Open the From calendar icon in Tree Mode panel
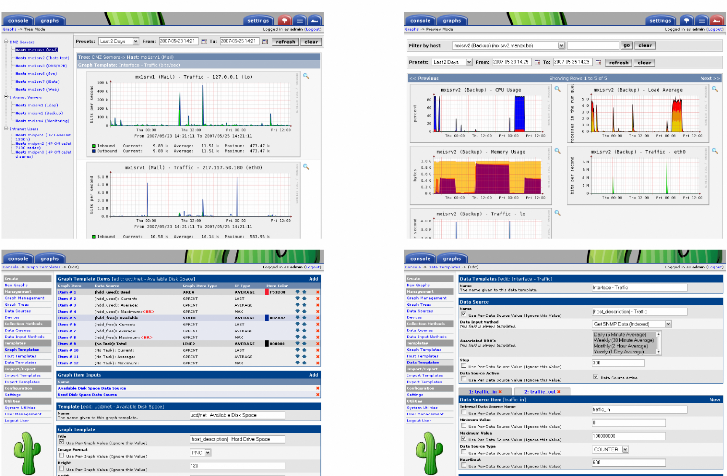 204,41
